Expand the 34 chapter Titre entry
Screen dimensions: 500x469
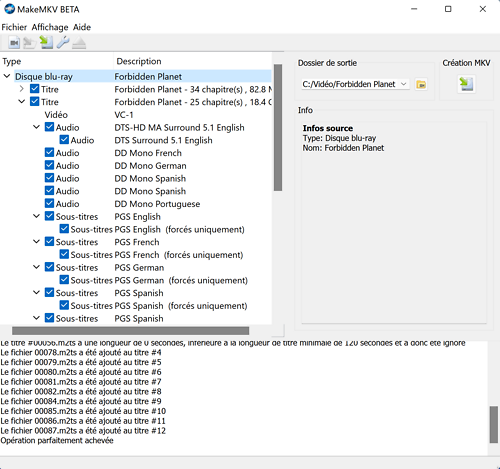(22, 89)
